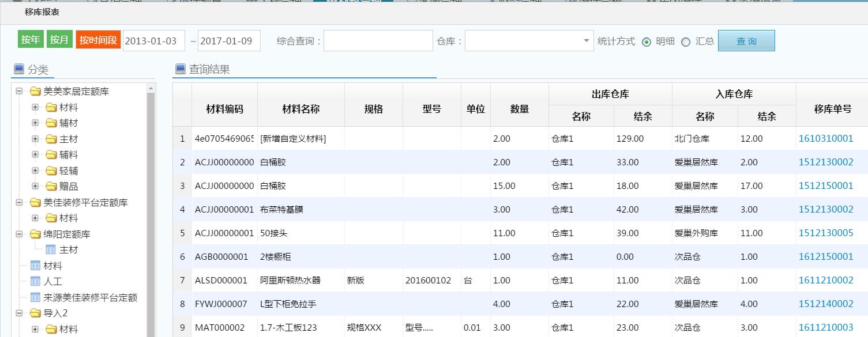
Task: Click the 综合查询 search input field
Action: point(378,41)
